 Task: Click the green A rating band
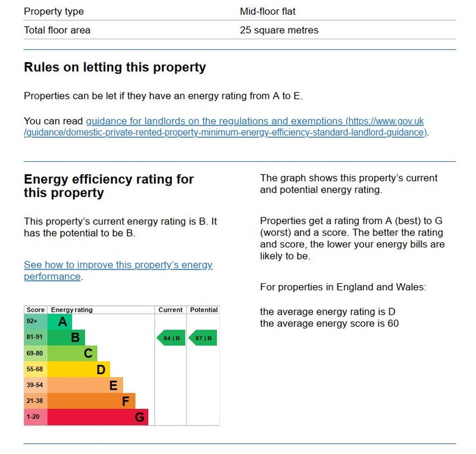59,322
